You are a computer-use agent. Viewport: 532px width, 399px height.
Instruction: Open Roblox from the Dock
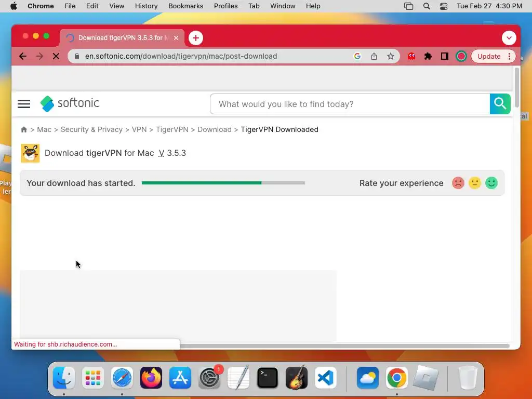[x=426, y=378]
